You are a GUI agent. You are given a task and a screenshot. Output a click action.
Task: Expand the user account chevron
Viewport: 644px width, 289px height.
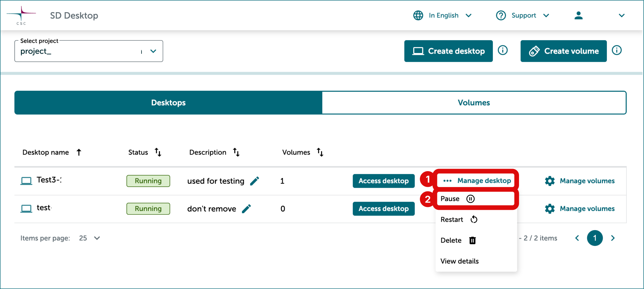click(x=622, y=15)
